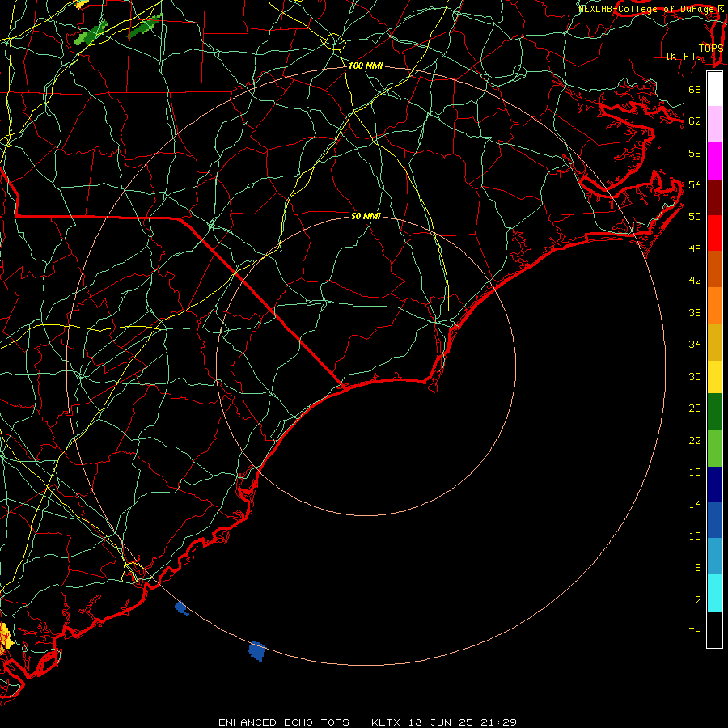Click the "26" legend value
728x728 pixels.
695,408
